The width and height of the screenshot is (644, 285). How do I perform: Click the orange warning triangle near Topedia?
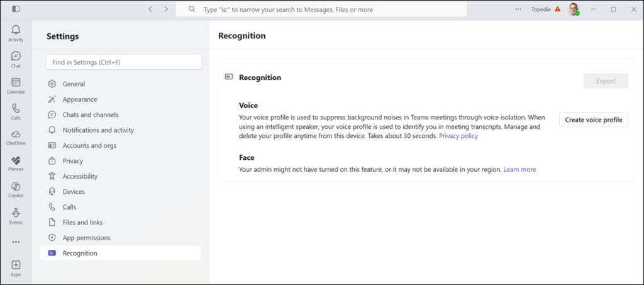click(557, 9)
